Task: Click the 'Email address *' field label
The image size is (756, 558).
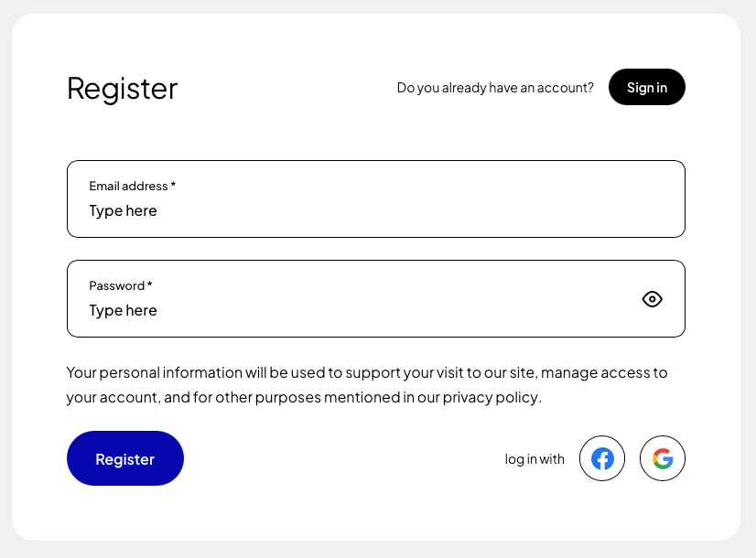Action: click(132, 186)
